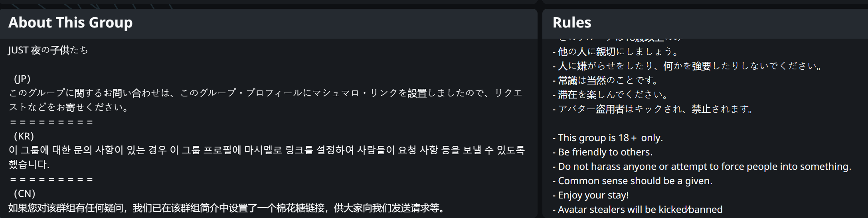
Task: Click the Rules panel heading
Action: point(571,23)
